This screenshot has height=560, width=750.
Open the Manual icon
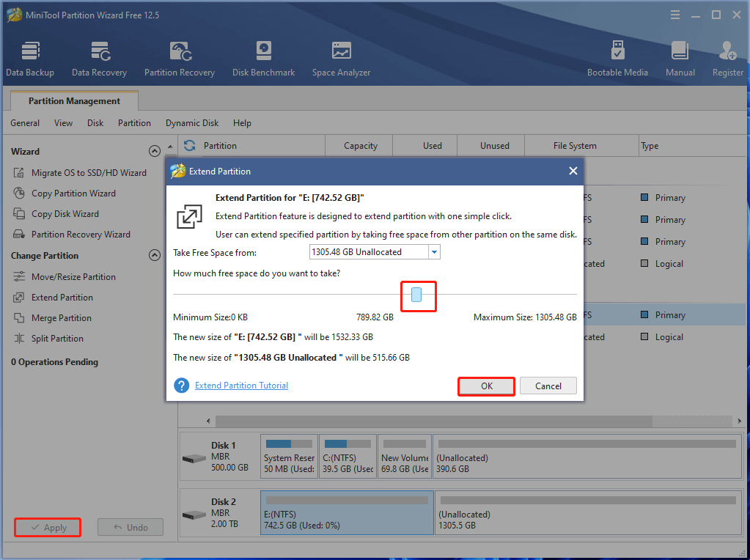[680, 59]
